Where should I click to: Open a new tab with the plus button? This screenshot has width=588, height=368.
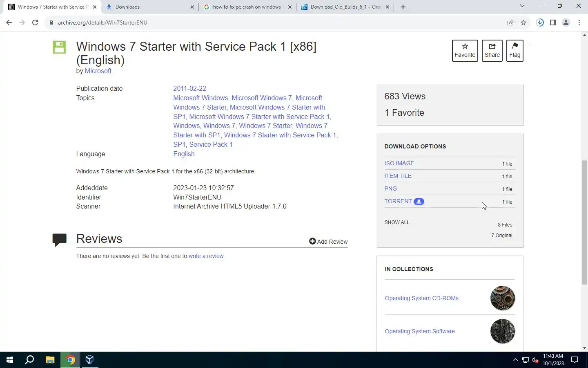click(x=403, y=7)
